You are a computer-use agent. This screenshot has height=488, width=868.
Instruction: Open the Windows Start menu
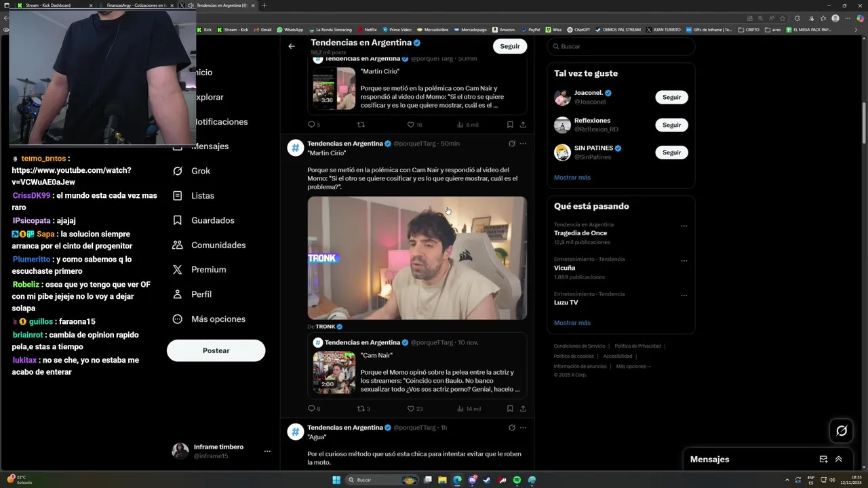(x=336, y=480)
